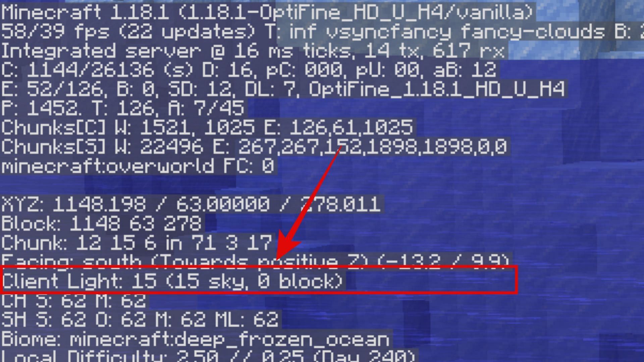Click the Chunk: 12 15 6 line

tap(137, 242)
